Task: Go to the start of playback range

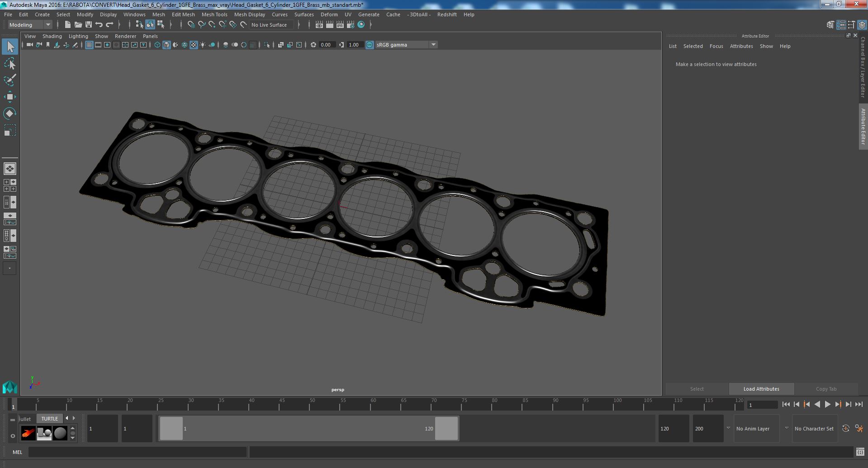Action: 786,405
